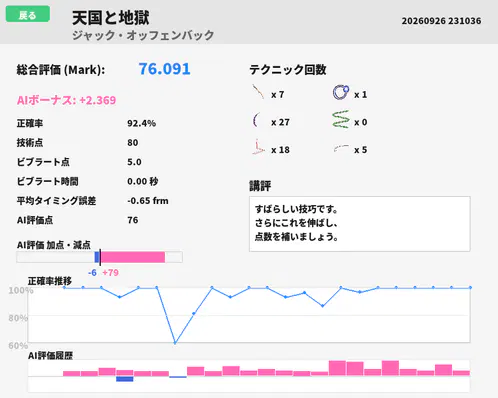Click the blue deduction segment of the gauge
498x398 pixels.
pos(97,257)
